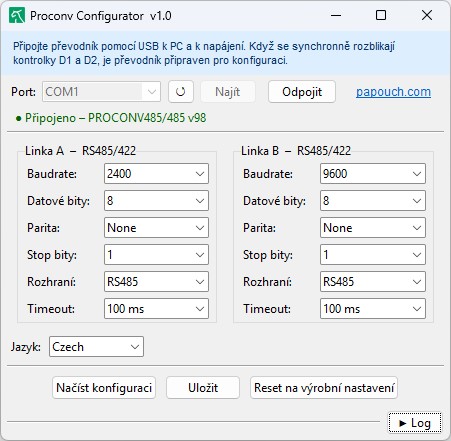Open Linka B Rozhraní dropdown
The height and width of the screenshot is (441, 451).
[x=373, y=282]
